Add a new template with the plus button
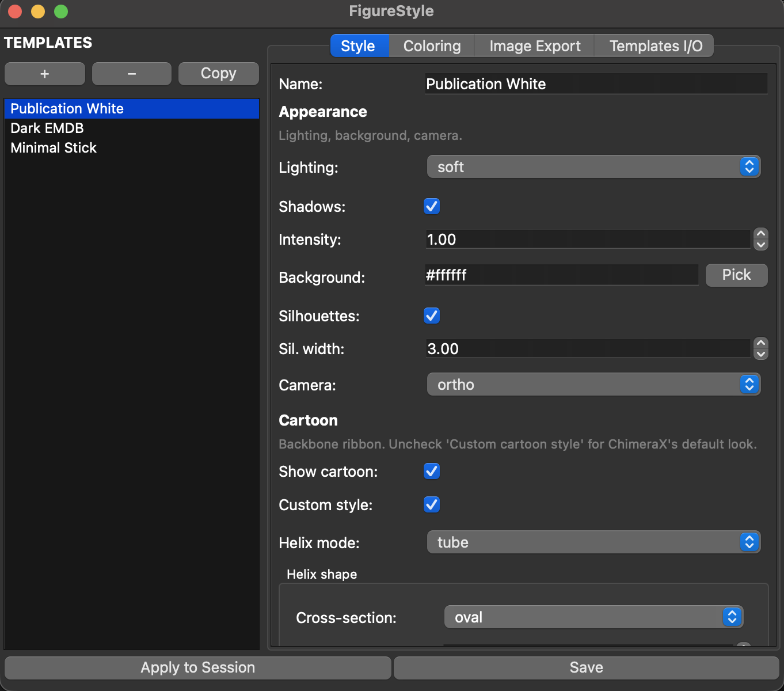This screenshot has width=784, height=691. (45, 74)
